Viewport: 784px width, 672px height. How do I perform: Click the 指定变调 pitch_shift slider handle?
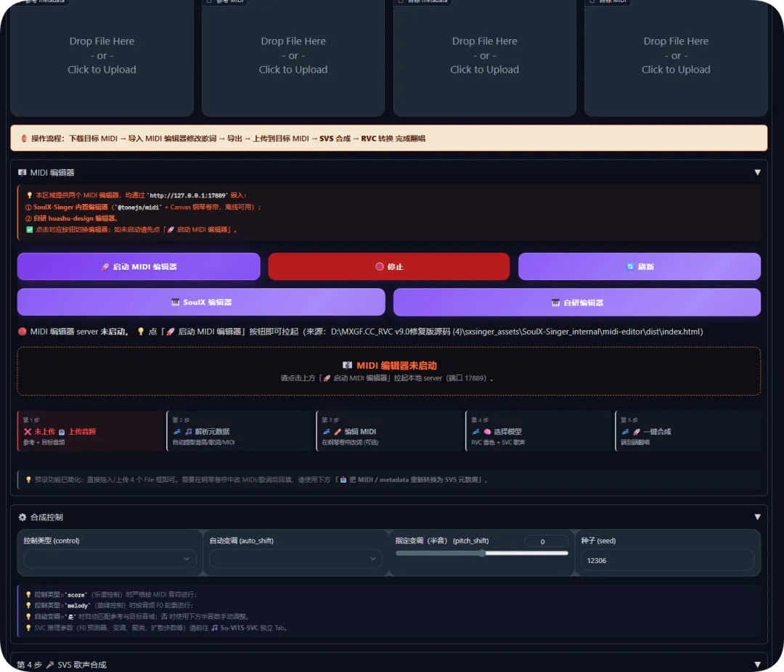(x=482, y=553)
